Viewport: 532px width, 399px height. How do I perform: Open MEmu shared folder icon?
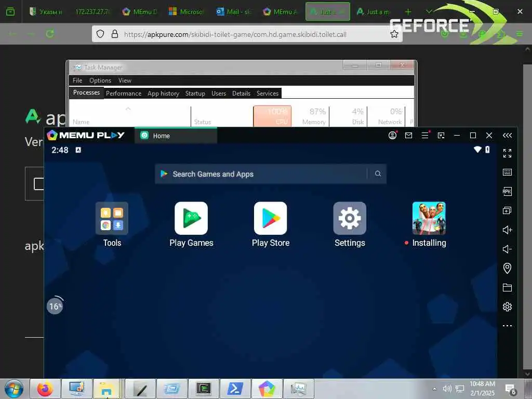point(507,288)
